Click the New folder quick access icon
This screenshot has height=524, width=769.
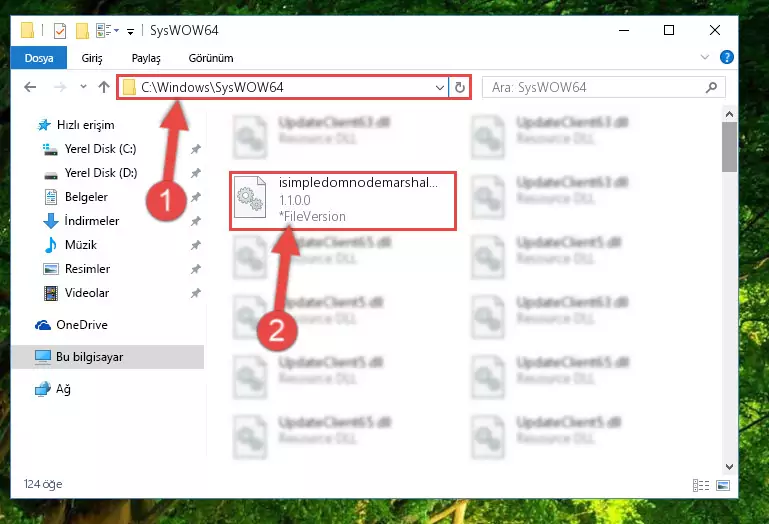(82, 30)
